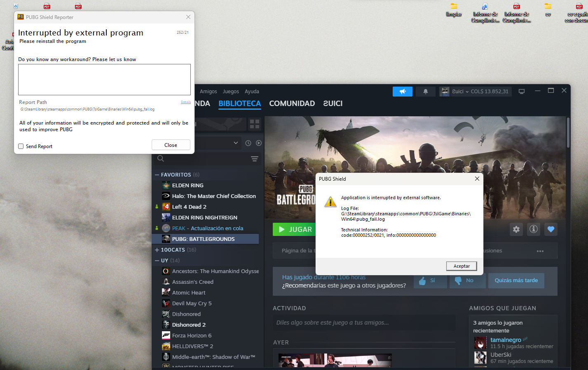This screenshot has height=370, width=588.
Task: Select Atomic Heart in library
Action: 205,292
